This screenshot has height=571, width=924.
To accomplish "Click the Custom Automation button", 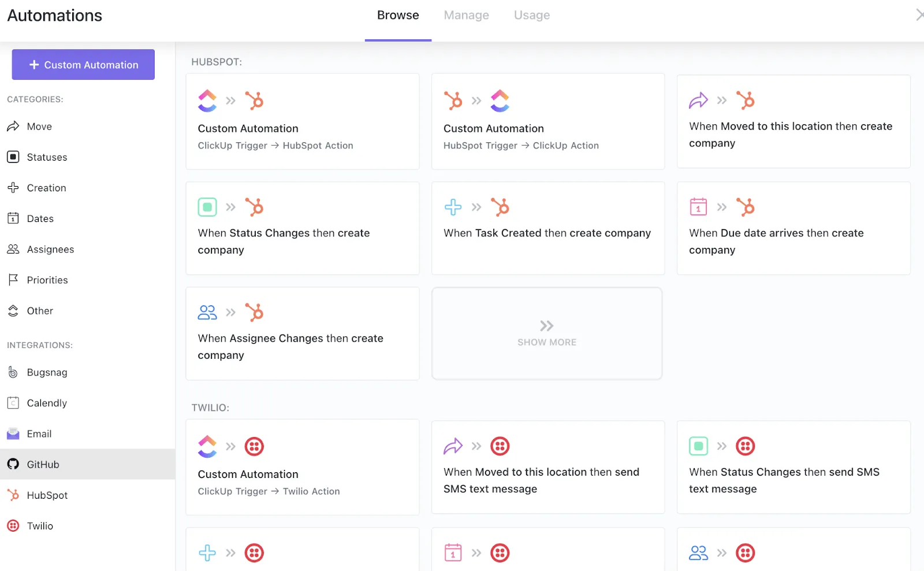I will 83,65.
